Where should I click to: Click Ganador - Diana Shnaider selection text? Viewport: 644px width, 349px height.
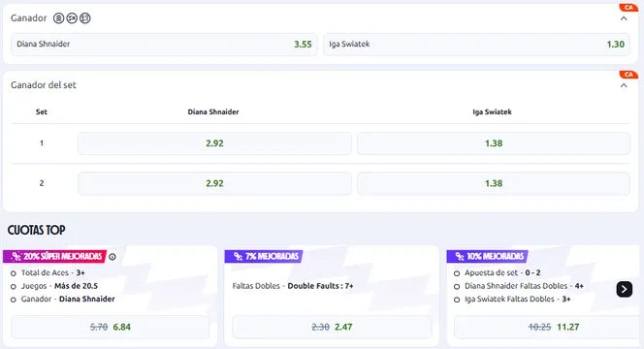[x=68, y=299]
